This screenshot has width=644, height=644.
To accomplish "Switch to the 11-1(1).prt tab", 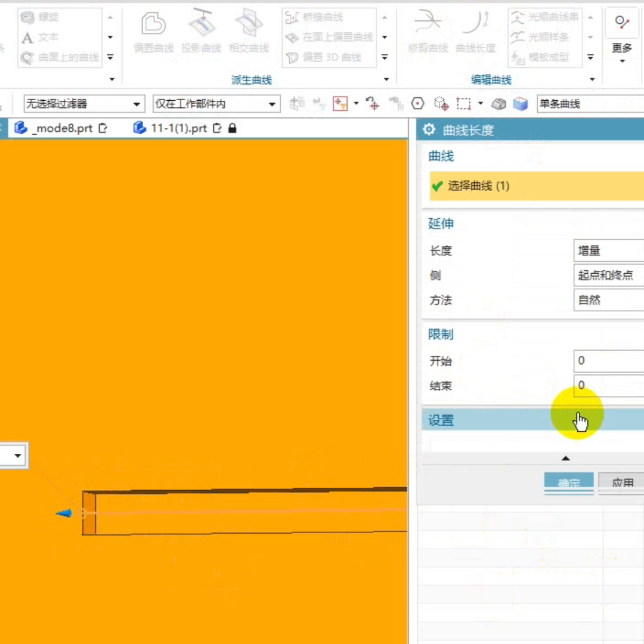I will [178, 128].
